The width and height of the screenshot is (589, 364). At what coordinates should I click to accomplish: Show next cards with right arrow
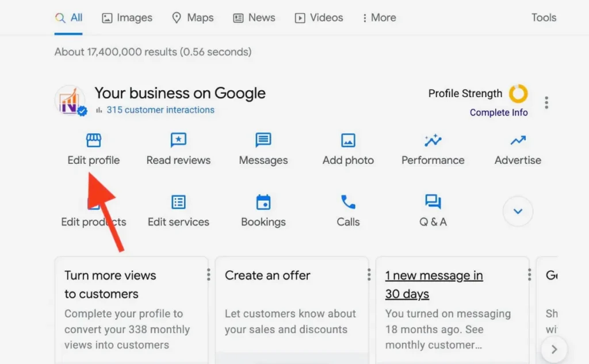coord(554,350)
